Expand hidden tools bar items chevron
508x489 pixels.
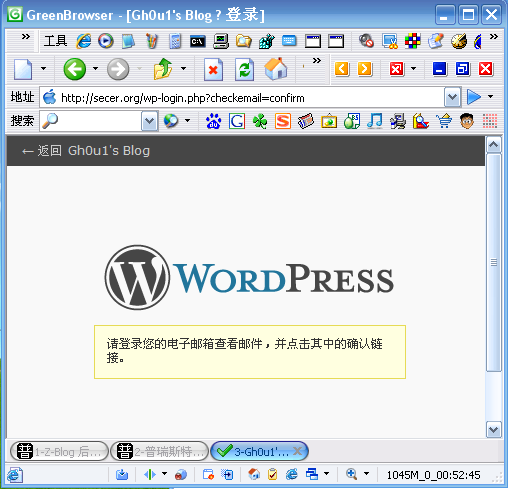(494, 36)
